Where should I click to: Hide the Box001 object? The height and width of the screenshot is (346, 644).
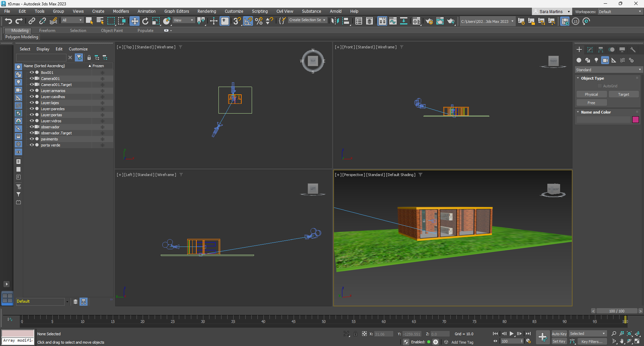32,73
